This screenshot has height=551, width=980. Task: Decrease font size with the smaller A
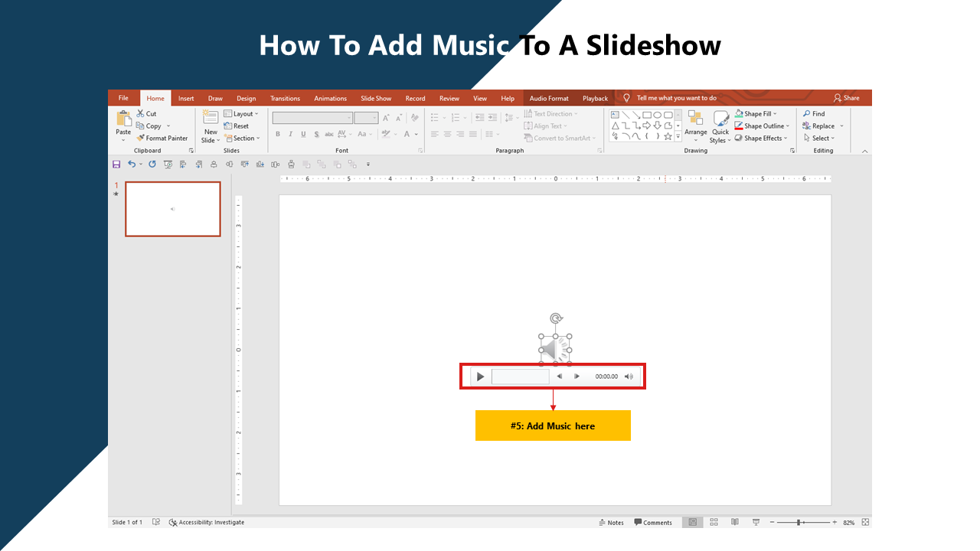coord(398,118)
